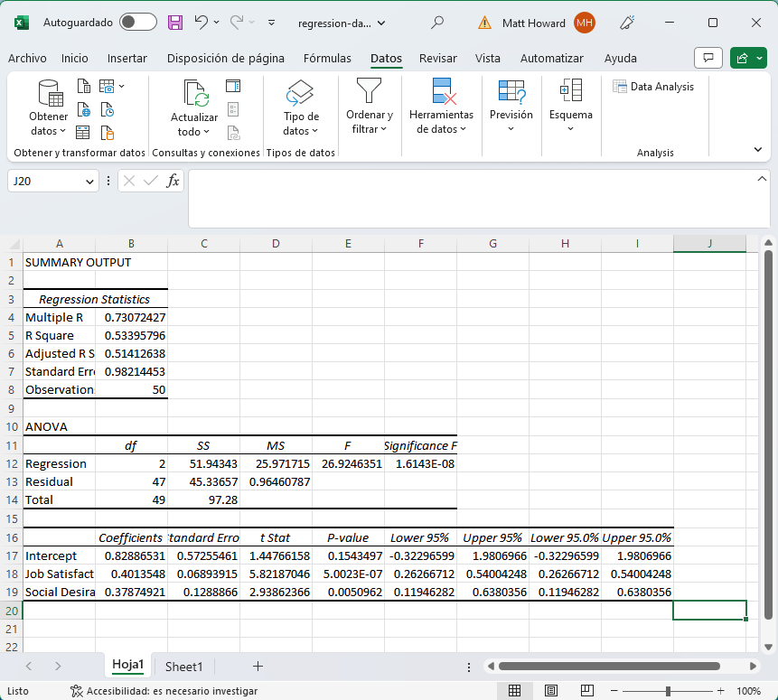Switch to the Sheet1 worksheet tab
The image size is (778, 700).
click(183, 667)
